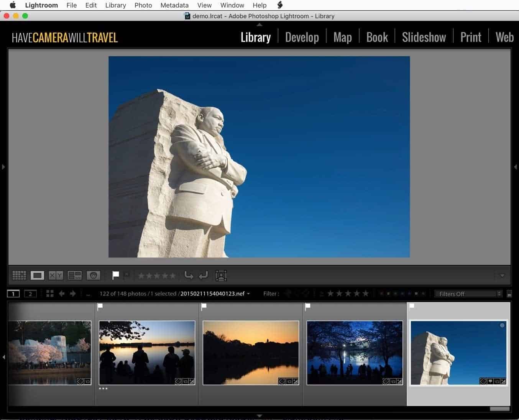
Task: Filter by star rating in filmstrip bar
Action: point(348,294)
